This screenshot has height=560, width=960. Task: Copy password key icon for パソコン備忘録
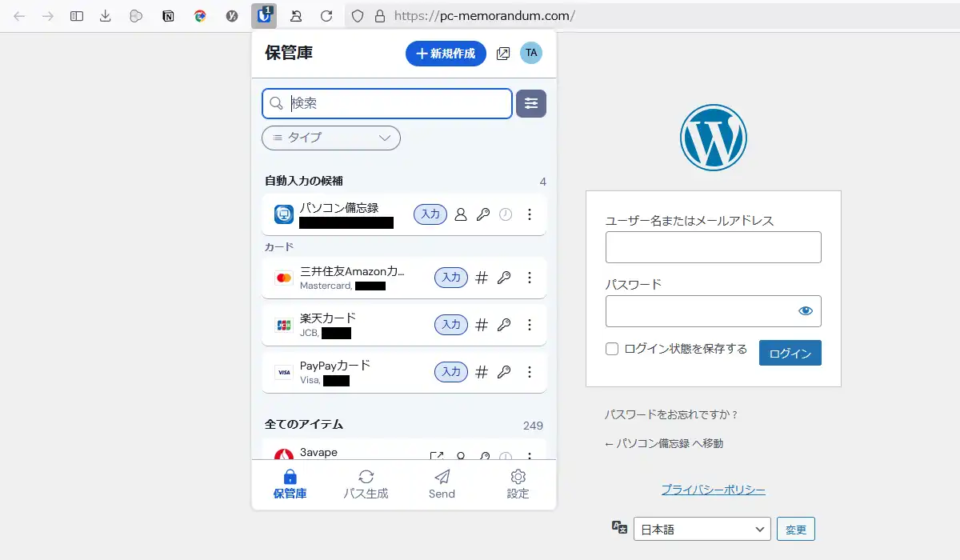pyautogui.click(x=482, y=214)
